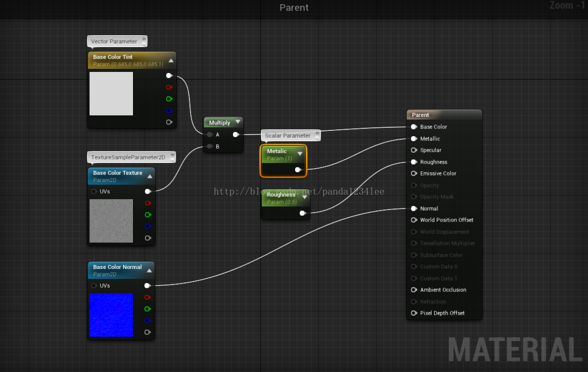Click the output pin of the Multiply node
The height and width of the screenshot is (372, 588).
236,135
